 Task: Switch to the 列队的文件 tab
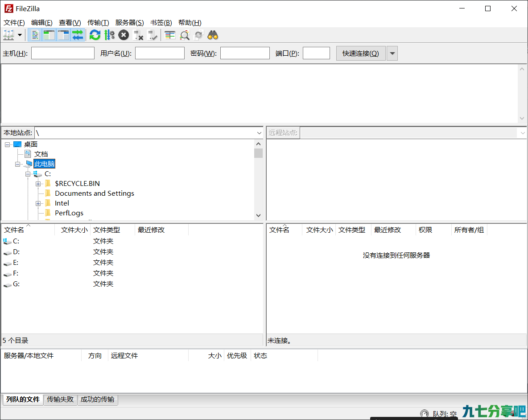[23, 399]
